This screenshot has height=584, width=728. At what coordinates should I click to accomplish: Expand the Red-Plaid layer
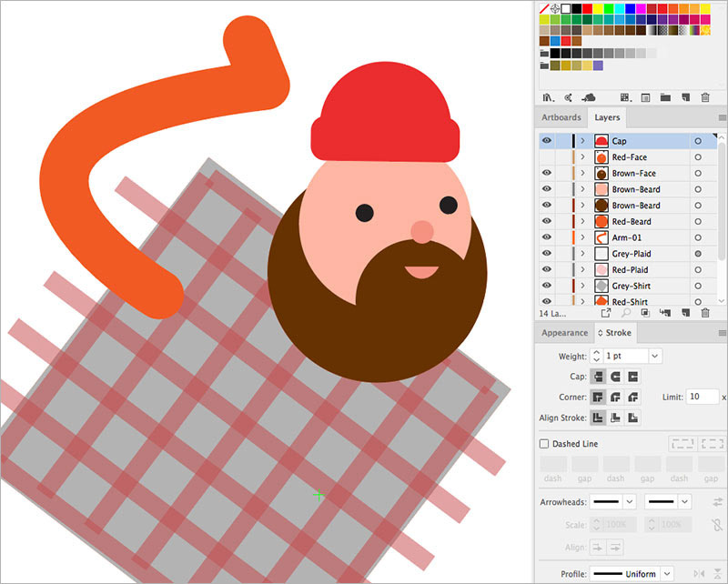(x=582, y=269)
